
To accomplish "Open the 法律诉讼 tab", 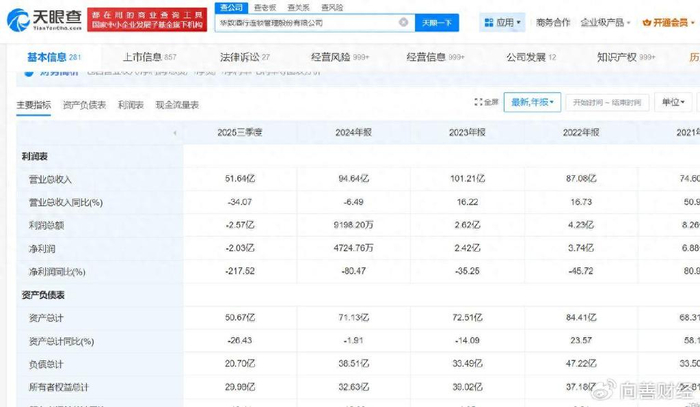I will pos(245,57).
